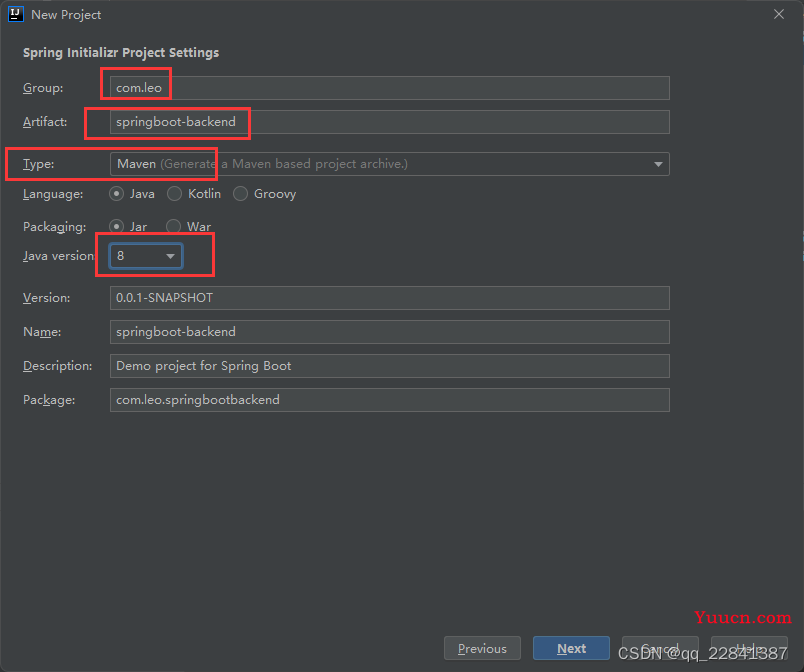Select Groovy language option

[x=241, y=194]
